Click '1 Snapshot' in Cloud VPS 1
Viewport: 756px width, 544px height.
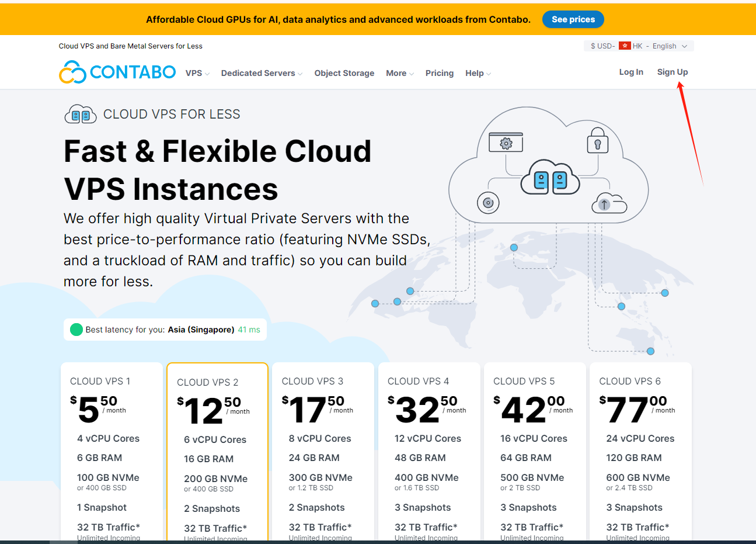tap(102, 507)
